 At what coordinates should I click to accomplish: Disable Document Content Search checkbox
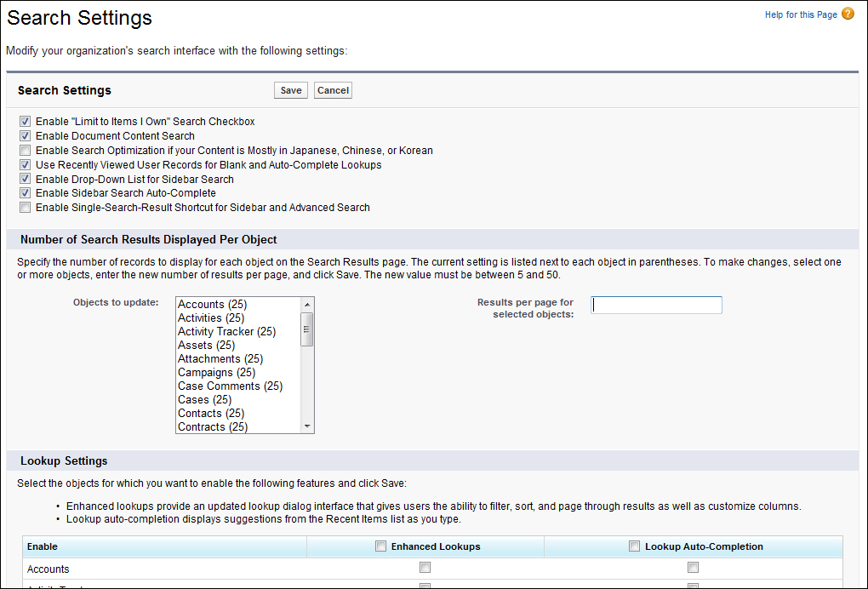pyautogui.click(x=26, y=136)
